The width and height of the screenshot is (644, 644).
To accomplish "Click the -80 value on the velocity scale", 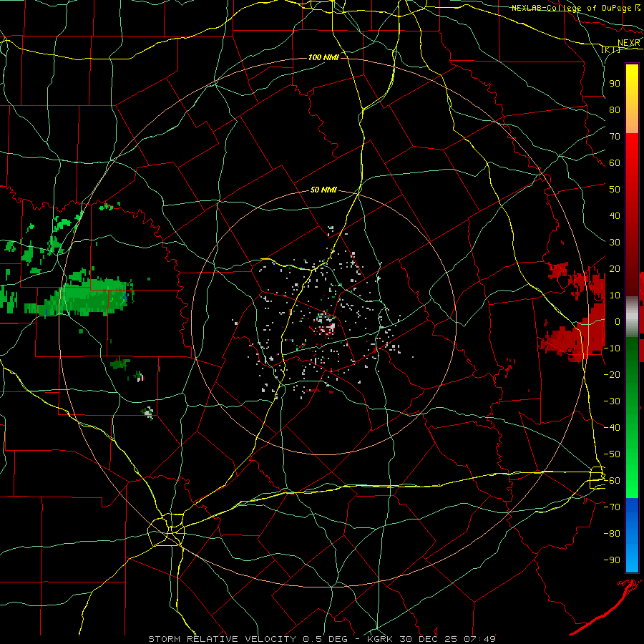I will click(612, 534).
